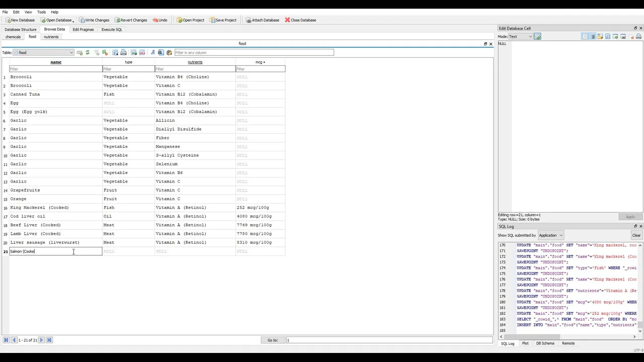Click the print table data icon

(123, 52)
